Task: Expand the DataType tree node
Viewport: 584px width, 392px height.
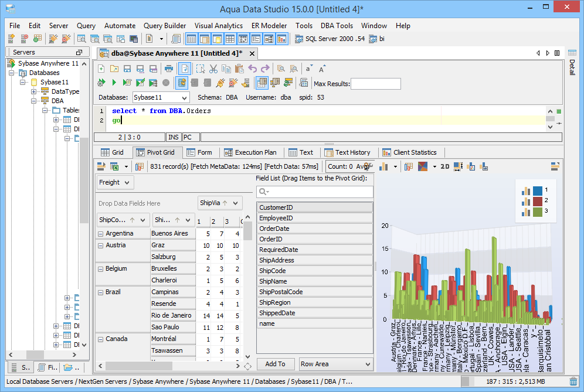Action: click(x=33, y=91)
